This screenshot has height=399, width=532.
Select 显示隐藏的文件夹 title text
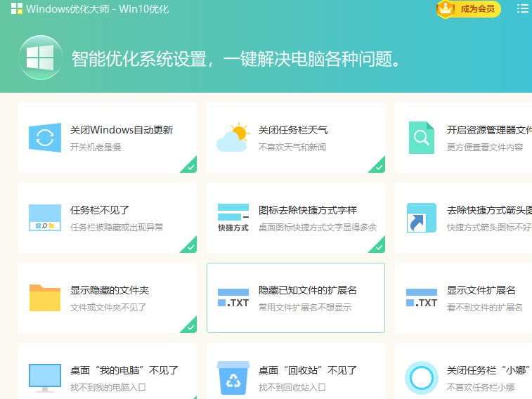pyautogui.click(x=109, y=290)
